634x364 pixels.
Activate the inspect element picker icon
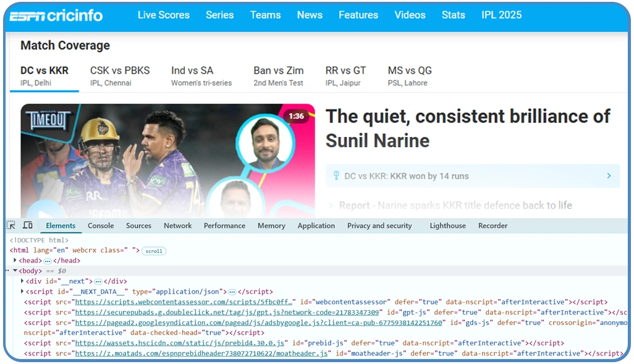(11, 226)
